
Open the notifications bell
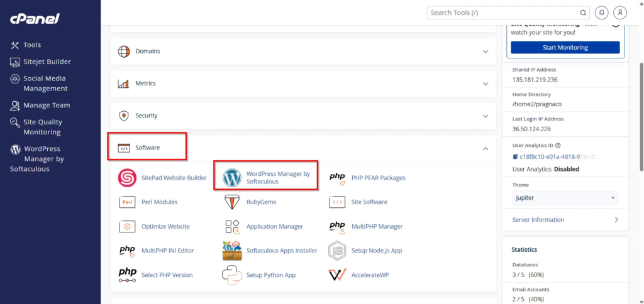602,13
